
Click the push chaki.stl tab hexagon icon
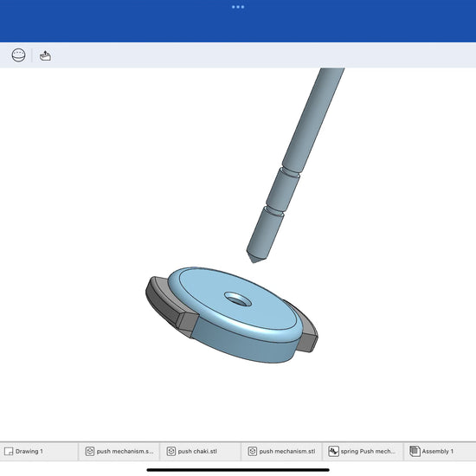click(171, 452)
